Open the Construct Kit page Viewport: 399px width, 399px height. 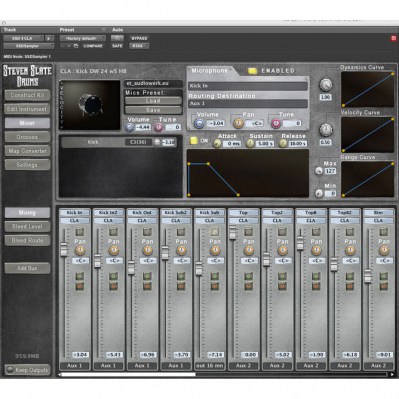click(27, 95)
